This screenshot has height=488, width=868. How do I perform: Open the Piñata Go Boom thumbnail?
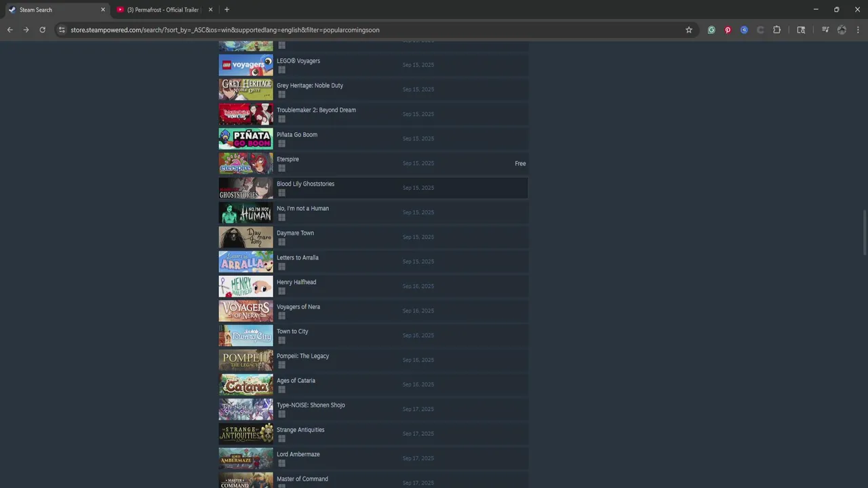coord(245,139)
